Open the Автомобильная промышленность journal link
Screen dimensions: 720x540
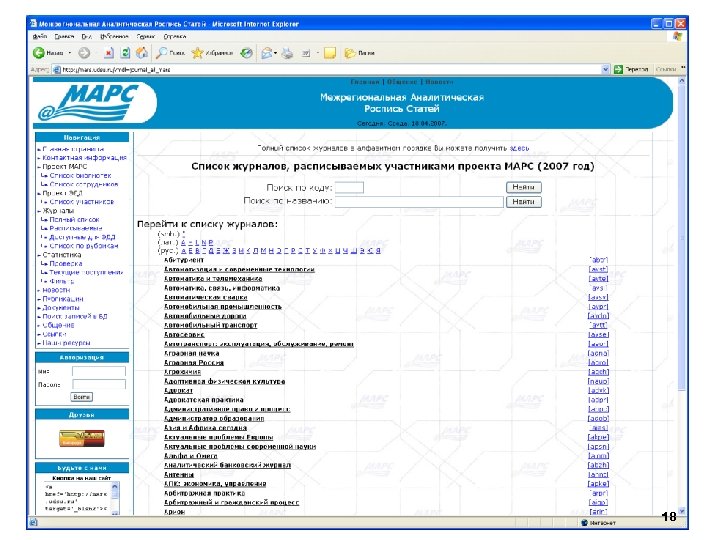click(223, 307)
